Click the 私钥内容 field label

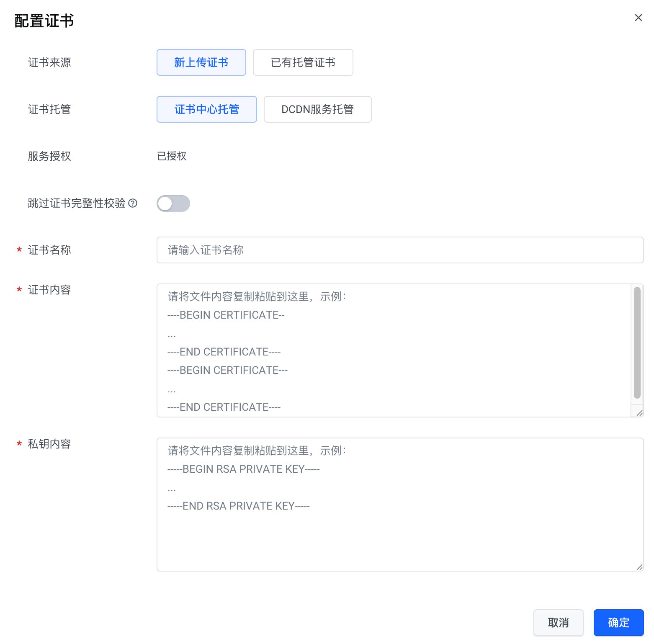coord(49,444)
